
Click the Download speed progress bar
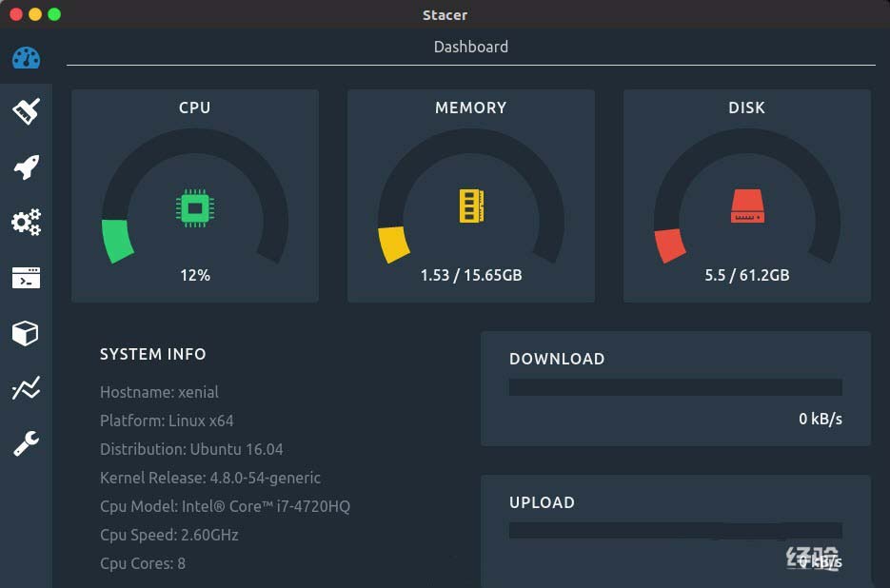point(675,387)
